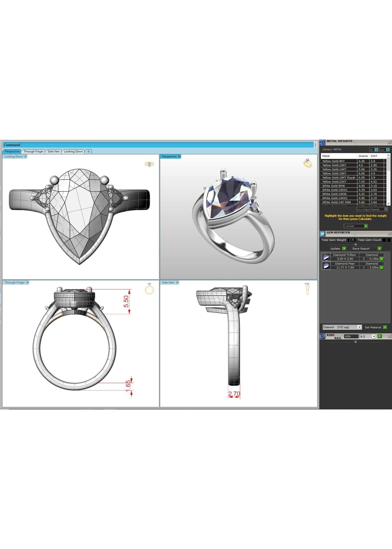
Task: Collapse Gem Reporter with the up chevron
Action: (355, 244)
